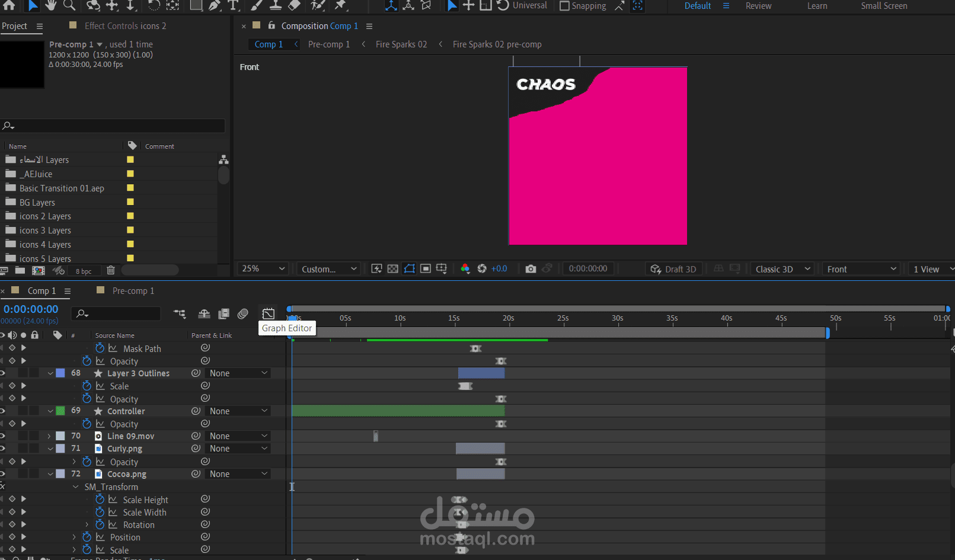Click the Layer 3 Outlines blue label color
Image resolution: width=955 pixels, height=560 pixels.
[60, 373]
